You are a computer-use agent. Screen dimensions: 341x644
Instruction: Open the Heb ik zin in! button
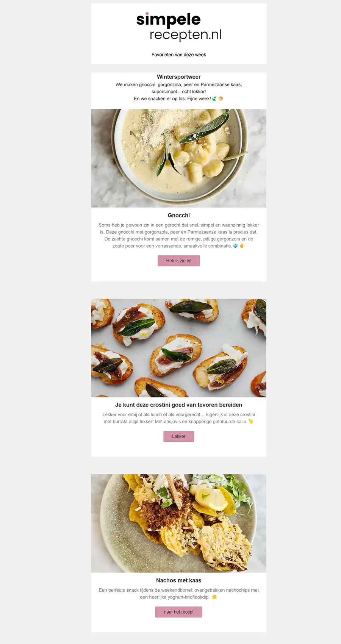point(179,261)
